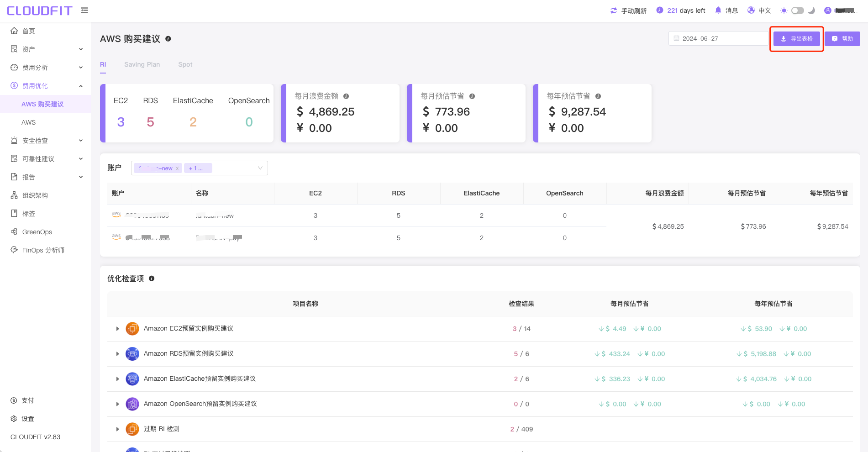Collapse sidebar with hamburger menu icon

tap(84, 10)
